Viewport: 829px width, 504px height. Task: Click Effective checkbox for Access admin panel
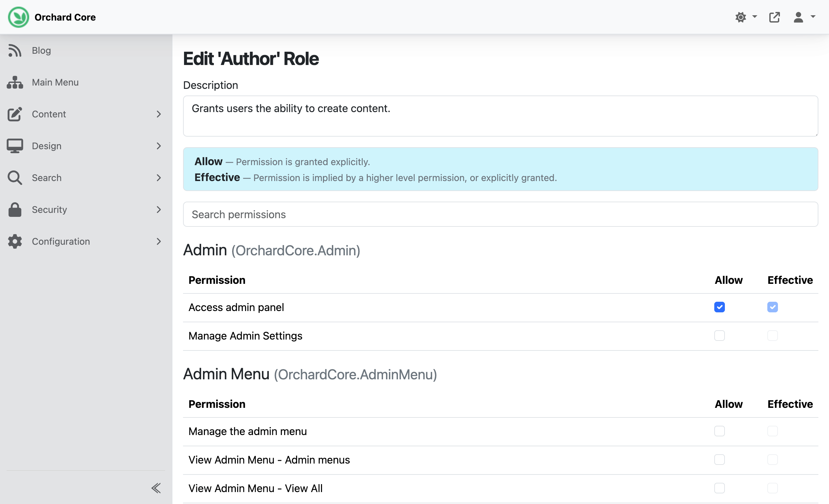(773, 307)
